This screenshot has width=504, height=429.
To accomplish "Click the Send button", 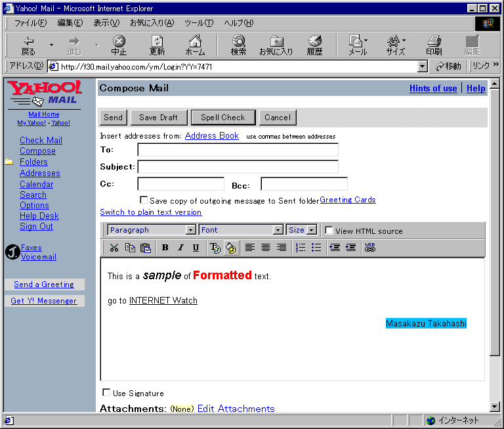I will click(113, 118).
